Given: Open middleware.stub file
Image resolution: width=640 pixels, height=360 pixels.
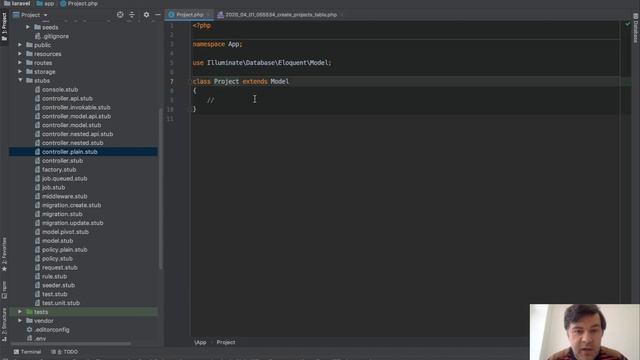Looking at the screenshot, I should click(64, 196).
